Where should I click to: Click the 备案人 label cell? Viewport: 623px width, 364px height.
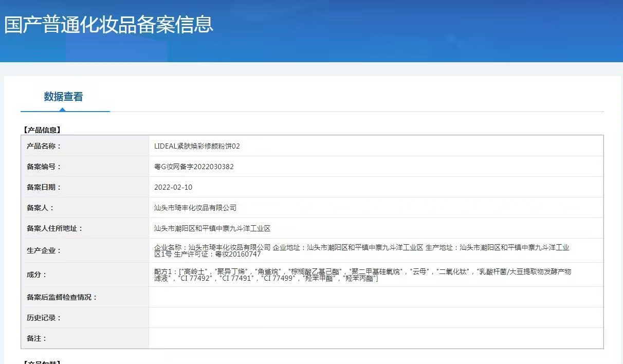point(85,208)
